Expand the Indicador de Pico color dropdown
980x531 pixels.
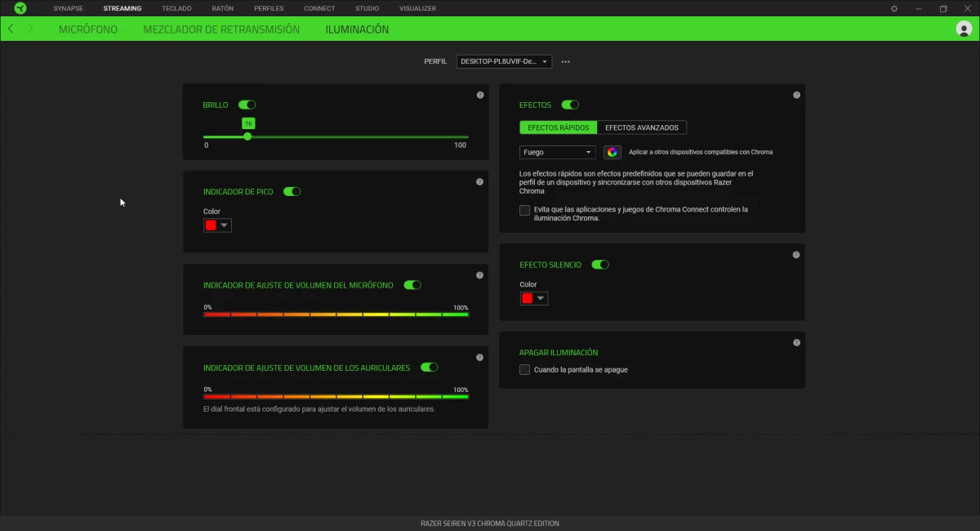(x=217, y=225)
